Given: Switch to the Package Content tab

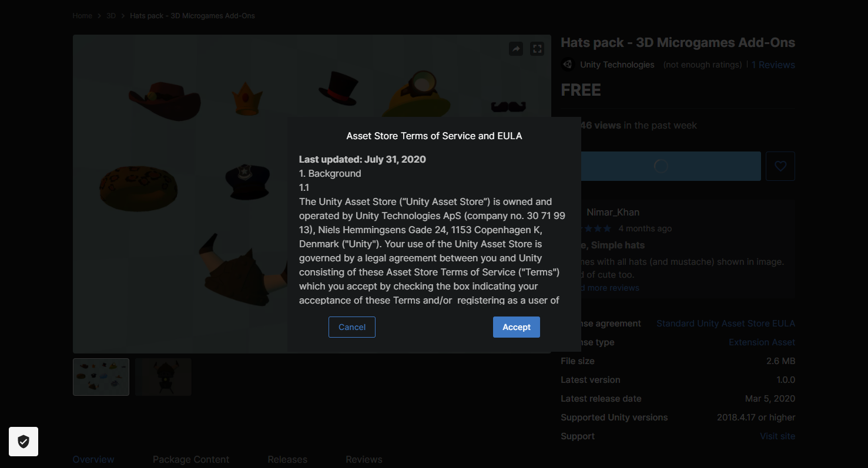Looking at the screenshot, I should coord(191,459).
